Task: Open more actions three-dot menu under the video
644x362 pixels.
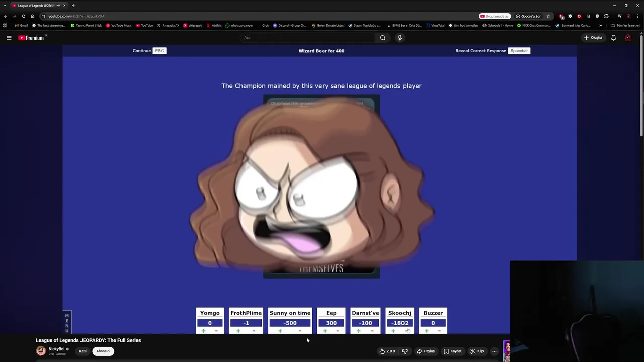Action: coord(494,351)
